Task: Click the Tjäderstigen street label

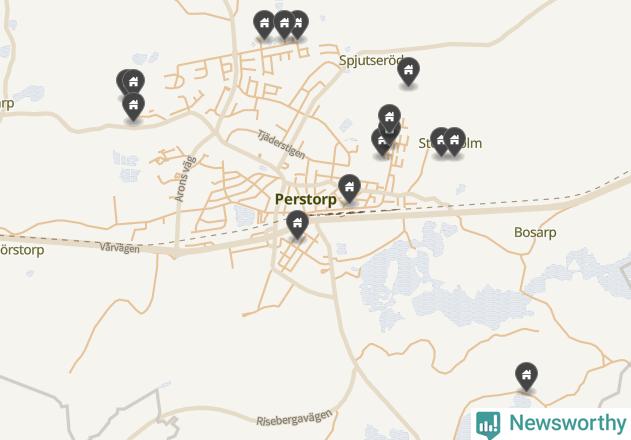Action: (x=281, y=144)
